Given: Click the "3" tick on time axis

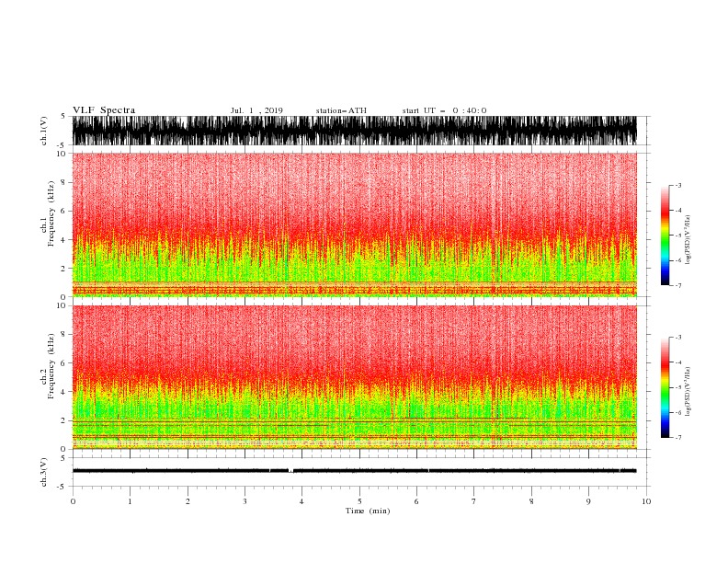Looking at the screenshot, I should 245,501.
